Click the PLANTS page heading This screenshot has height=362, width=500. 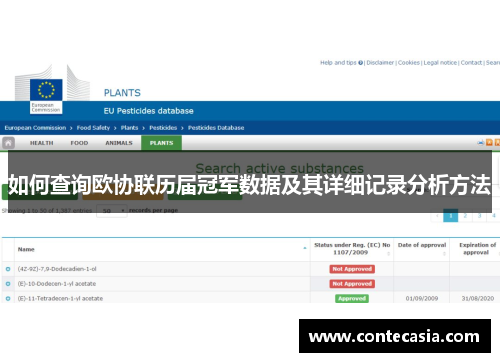tap(122, 93)
